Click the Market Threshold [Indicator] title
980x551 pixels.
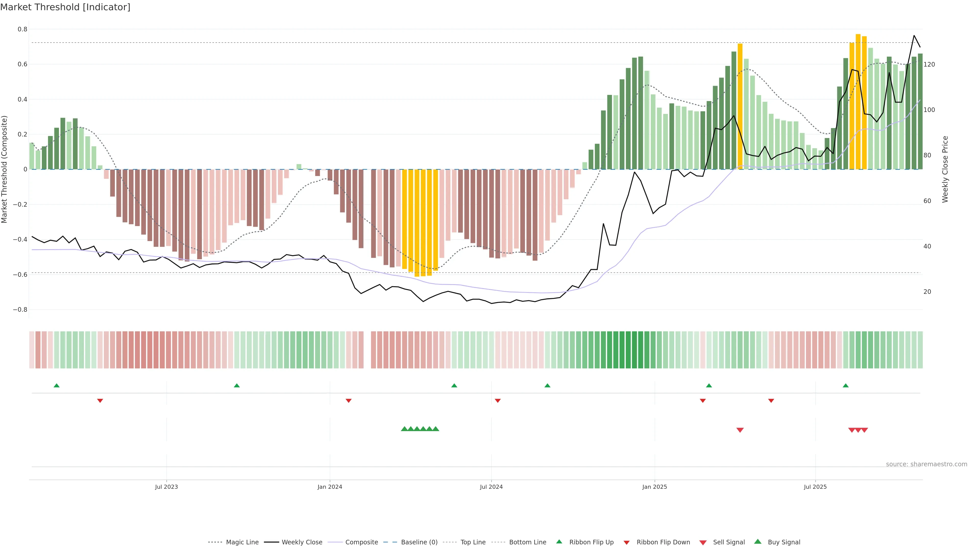(65, 7)
